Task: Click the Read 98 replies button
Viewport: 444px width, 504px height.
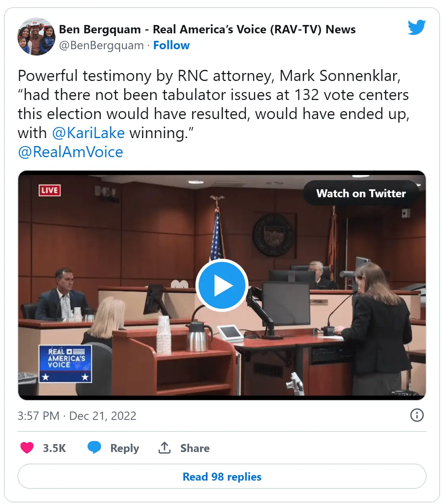Action: tap(222, 477)
